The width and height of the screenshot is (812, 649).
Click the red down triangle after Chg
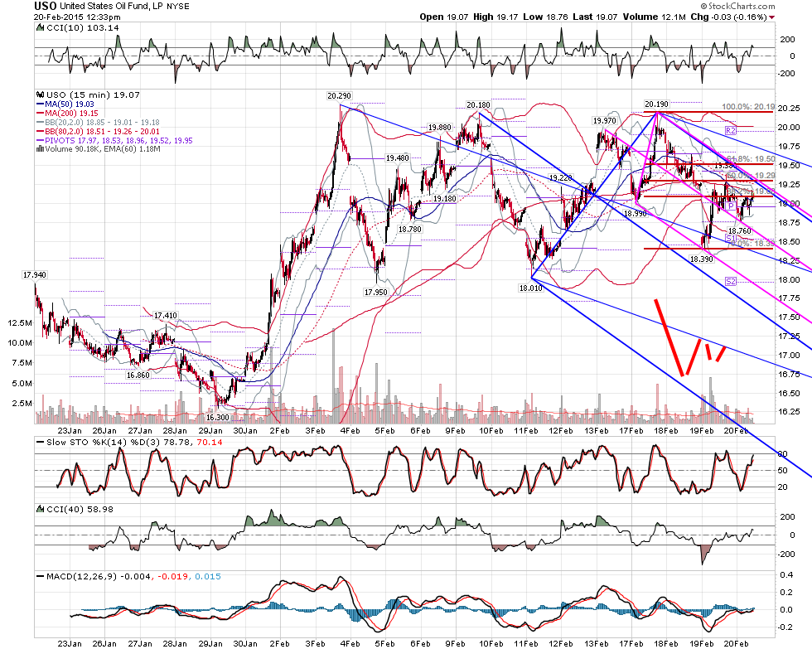point(772,17)
